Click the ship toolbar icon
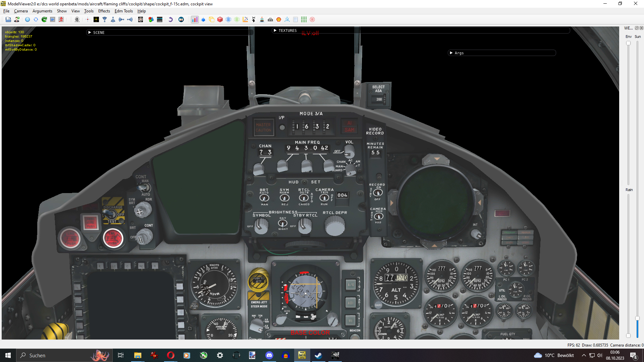Image resolution: width=644 pixels, height=362 pixels. click(x=262, y=19)
